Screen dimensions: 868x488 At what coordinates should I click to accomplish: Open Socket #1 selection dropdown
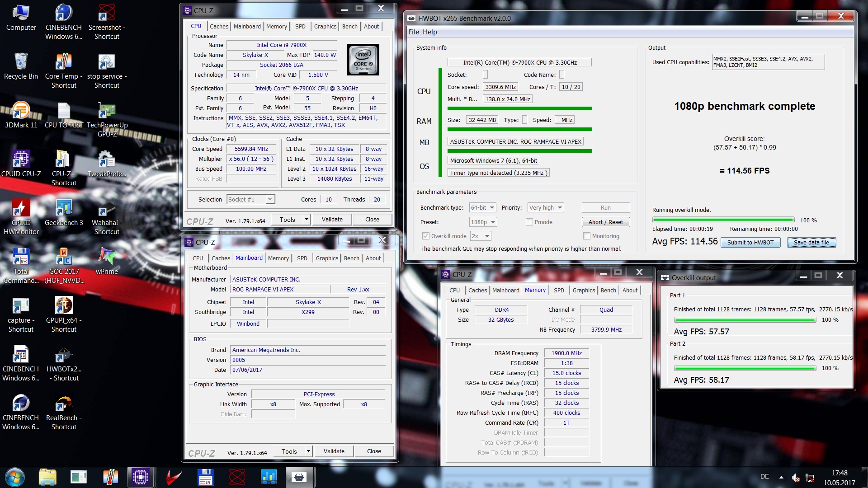tap(250, 199)
